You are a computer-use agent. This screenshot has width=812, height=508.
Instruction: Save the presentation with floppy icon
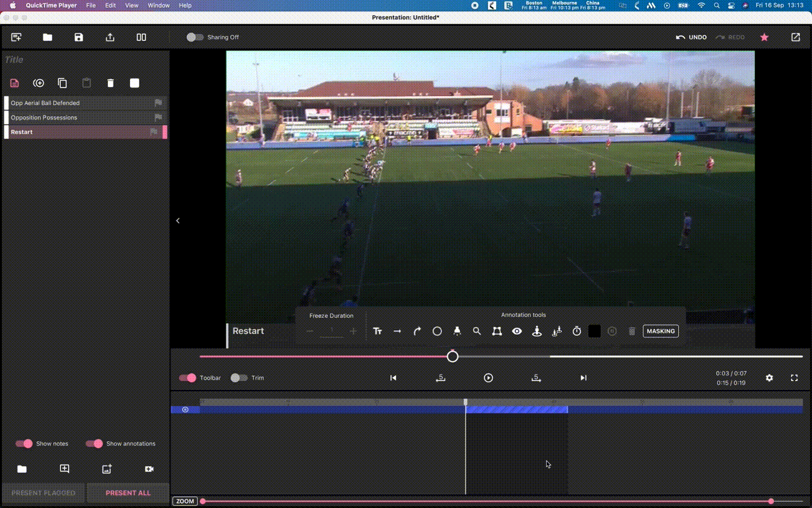[x=79, y=37]
